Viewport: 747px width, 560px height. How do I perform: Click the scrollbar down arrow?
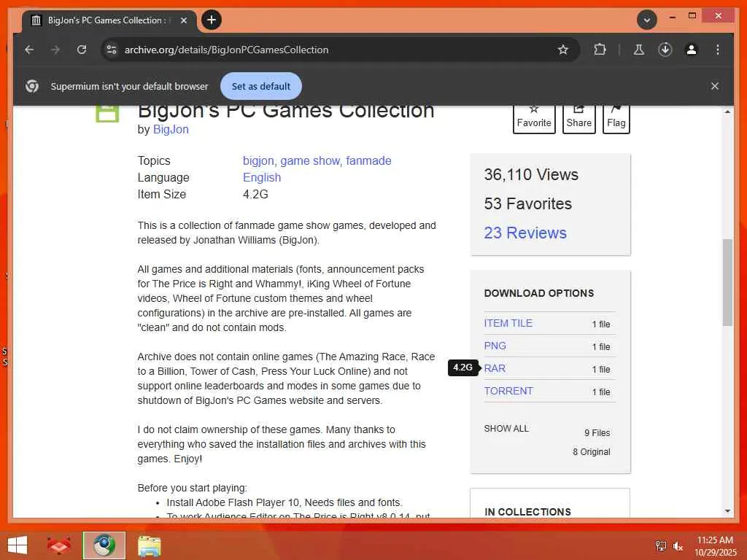point(727,511)
